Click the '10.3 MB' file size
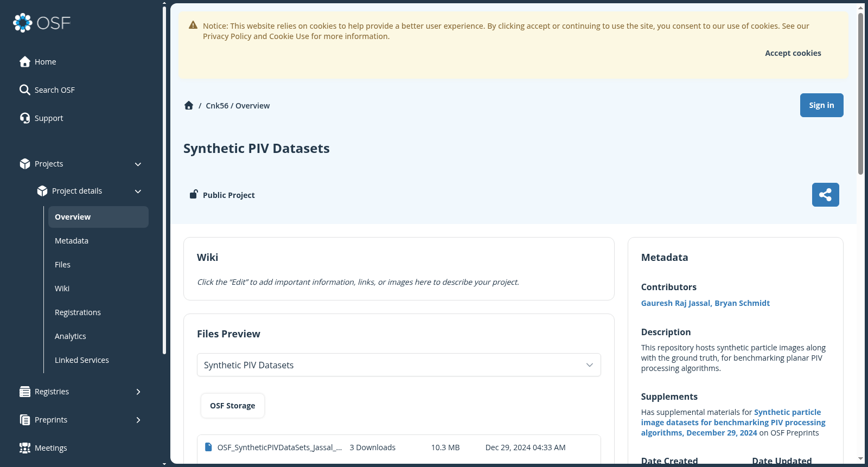The image size is (868, 467). [x=445, y=447]
